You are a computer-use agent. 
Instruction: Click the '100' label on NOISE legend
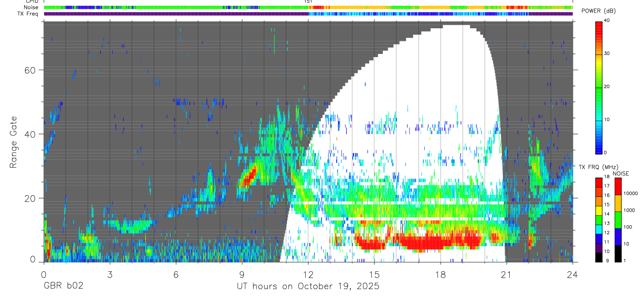coord(627,227)
